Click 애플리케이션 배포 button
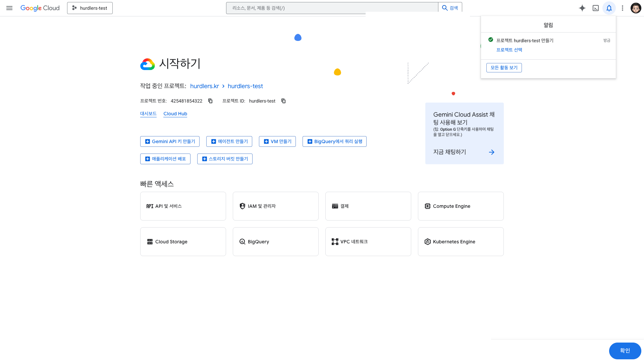The width and height of the screenshot is (644, 362). click(x=165, y=159)
